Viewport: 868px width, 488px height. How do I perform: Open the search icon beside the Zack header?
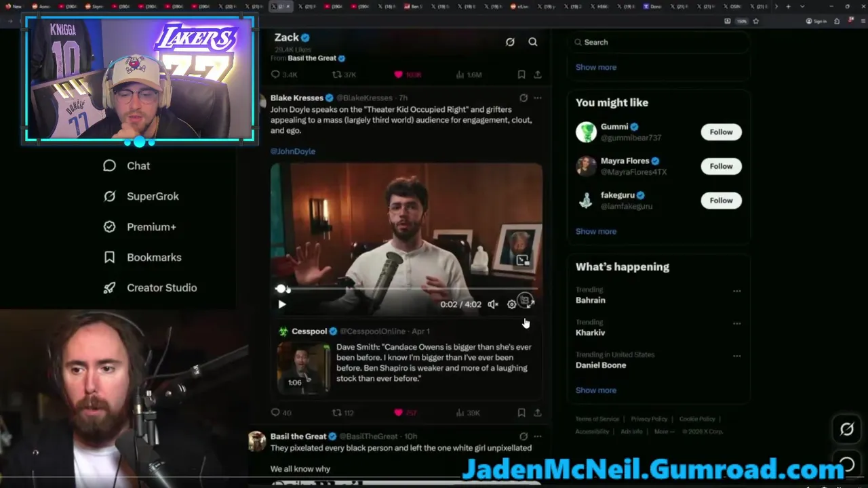point(533,42)
